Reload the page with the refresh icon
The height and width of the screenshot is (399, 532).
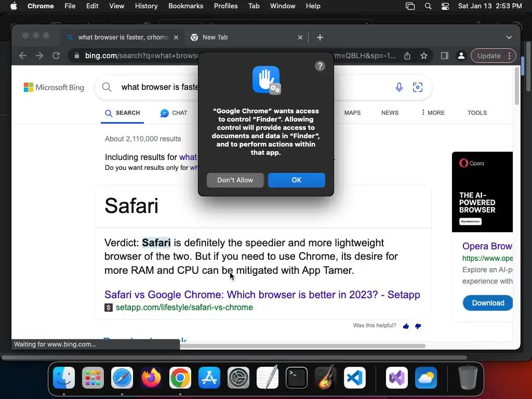[56, 56]
